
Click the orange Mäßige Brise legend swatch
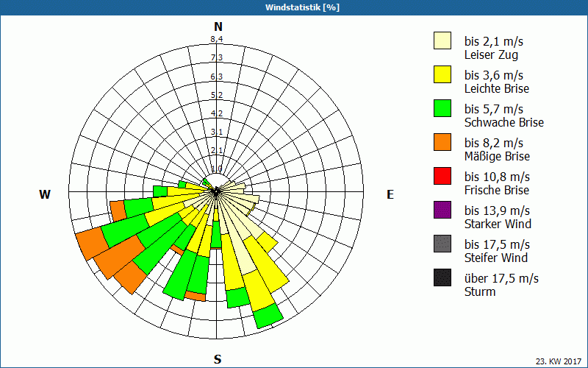(442, 142)
